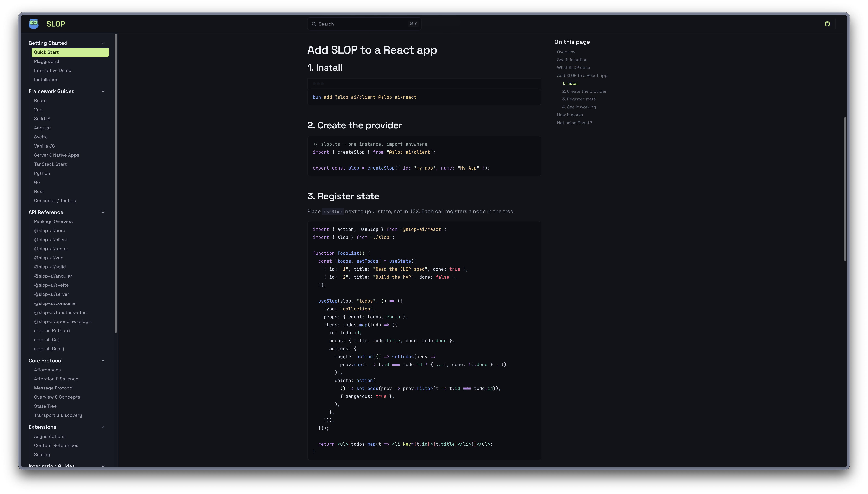Open Transport & Discovery page
Image resolution: width=868 pixels, height=494 pixels.
click(58, 416)
